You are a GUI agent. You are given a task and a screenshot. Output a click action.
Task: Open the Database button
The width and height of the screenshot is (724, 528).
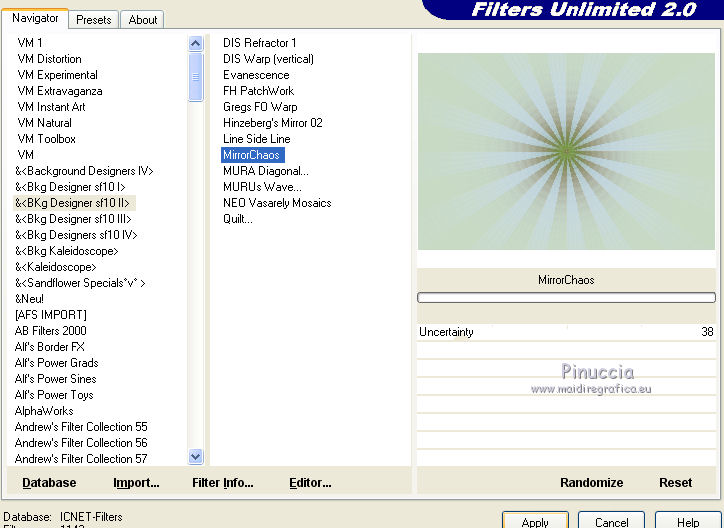coord(49,483)
